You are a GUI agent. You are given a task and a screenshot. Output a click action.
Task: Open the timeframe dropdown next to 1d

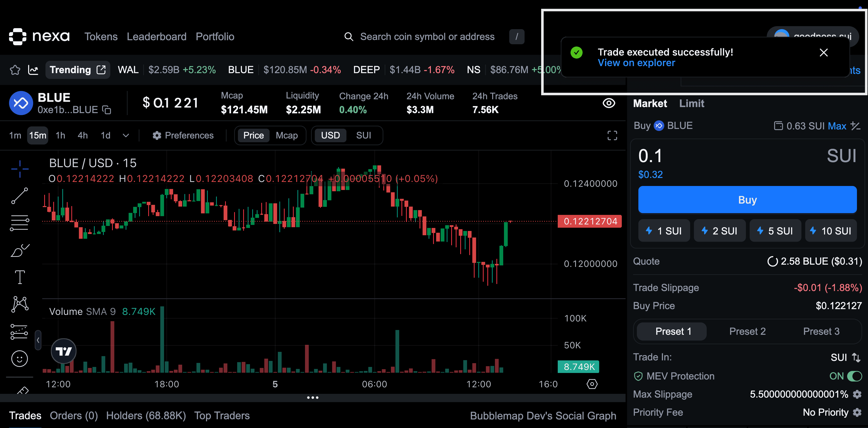pyautogui.click(x=125, y=135)
